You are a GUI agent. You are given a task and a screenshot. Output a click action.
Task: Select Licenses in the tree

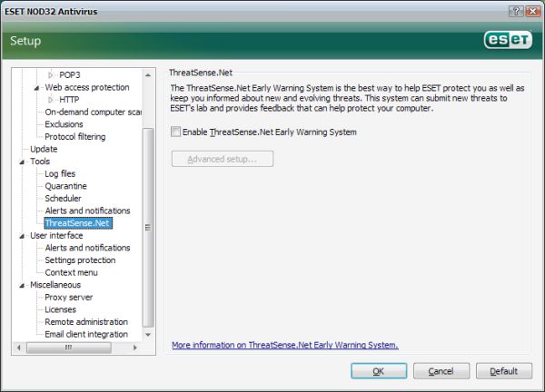[61, 309]
